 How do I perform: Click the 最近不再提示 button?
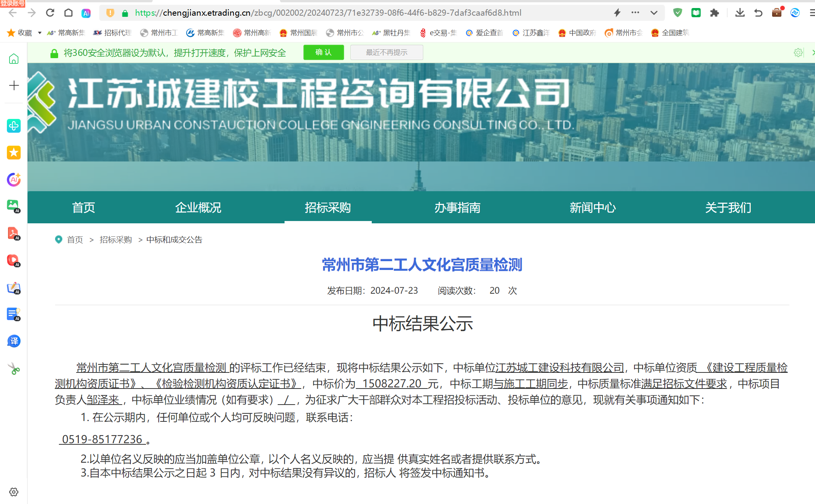point(386,52)
